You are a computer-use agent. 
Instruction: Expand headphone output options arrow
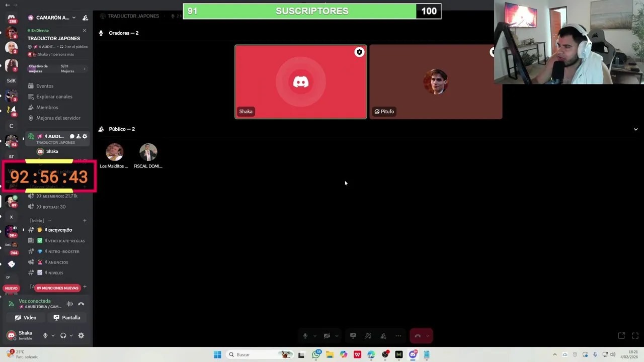click(x=71, y=335)
